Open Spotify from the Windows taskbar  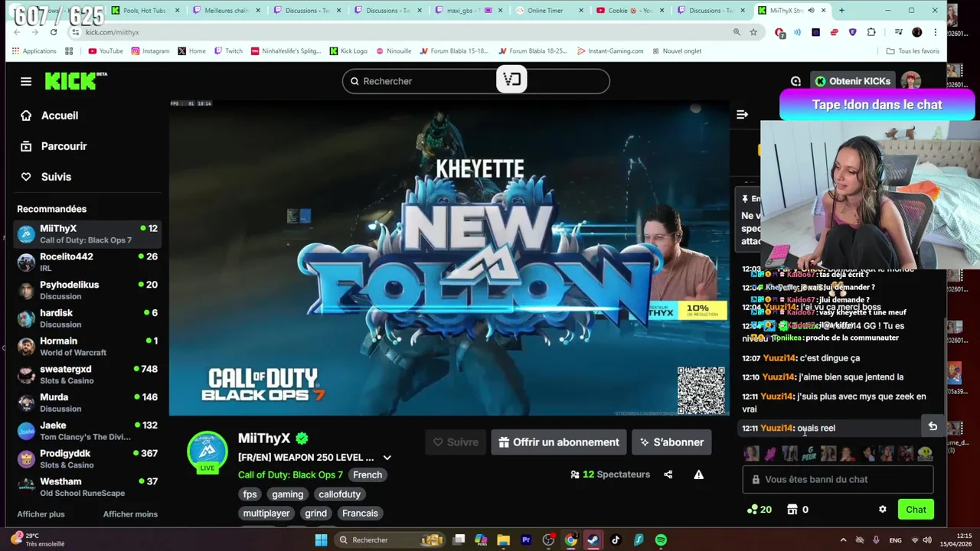pos(661,540)
